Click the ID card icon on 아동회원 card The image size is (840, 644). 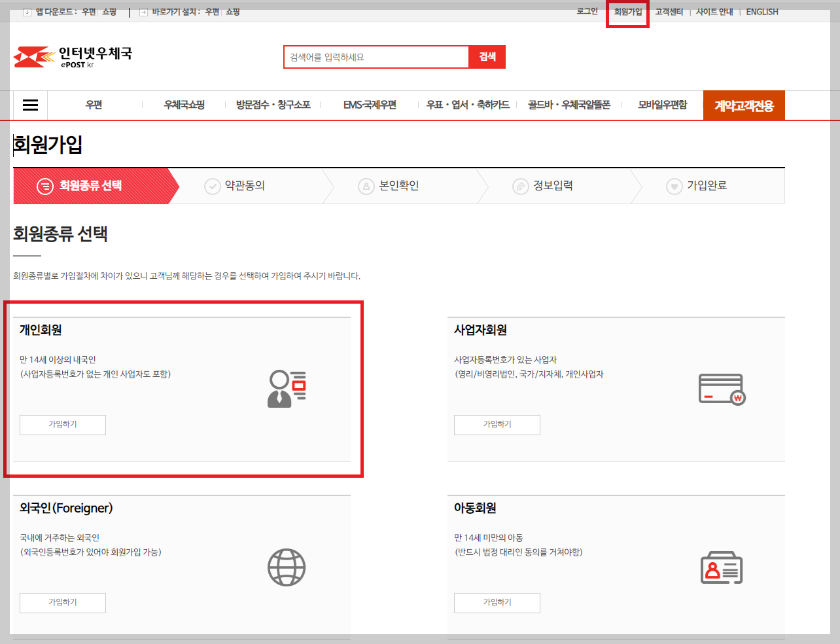coord(721,567)
